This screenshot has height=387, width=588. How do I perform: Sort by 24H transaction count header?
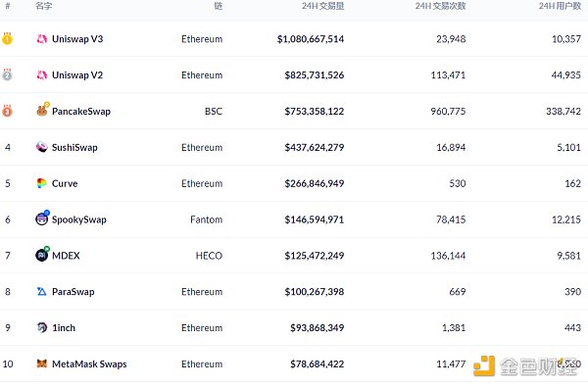click(x=440, y=6)
